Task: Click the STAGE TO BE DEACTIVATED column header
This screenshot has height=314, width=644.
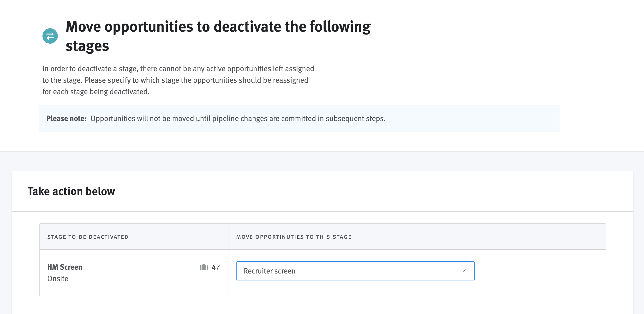Action: [x=88, y=237]
